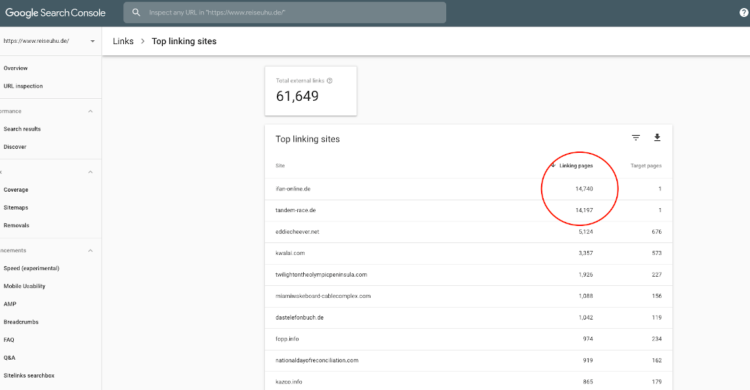Click the info icon beside Total external links
This screenshot has width=750, height=390.
(330, 81)
